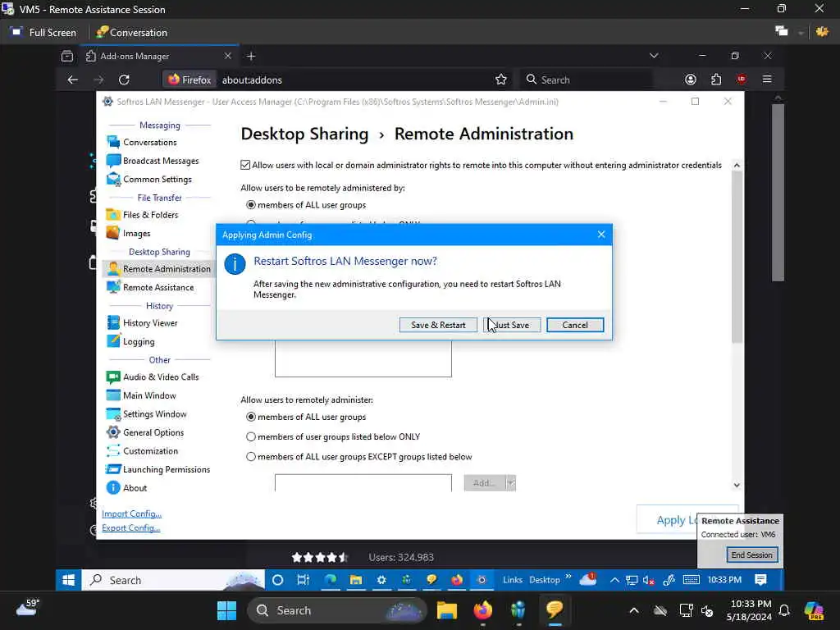Click the lower user groups list box
The width and height of the screenshot is (840, 630).
363,482
